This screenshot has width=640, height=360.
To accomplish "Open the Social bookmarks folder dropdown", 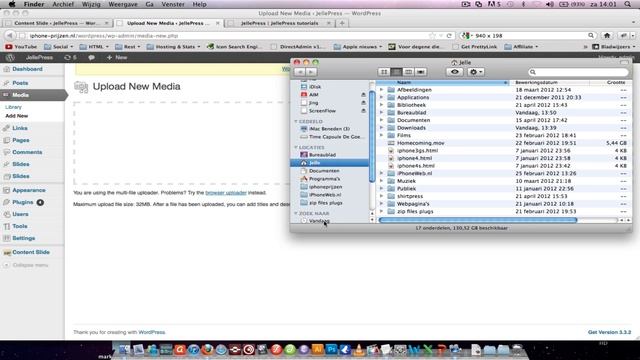I will [x=58, y=47].
